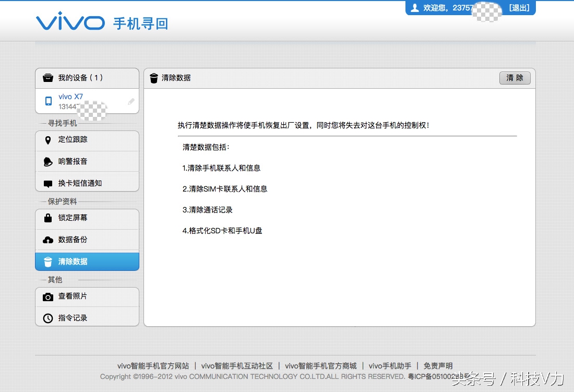Image resolution: width=574 pixels, height=392 pixels.
Task: Click the phone icon next to vivo X7
Action: click(48, 101)
